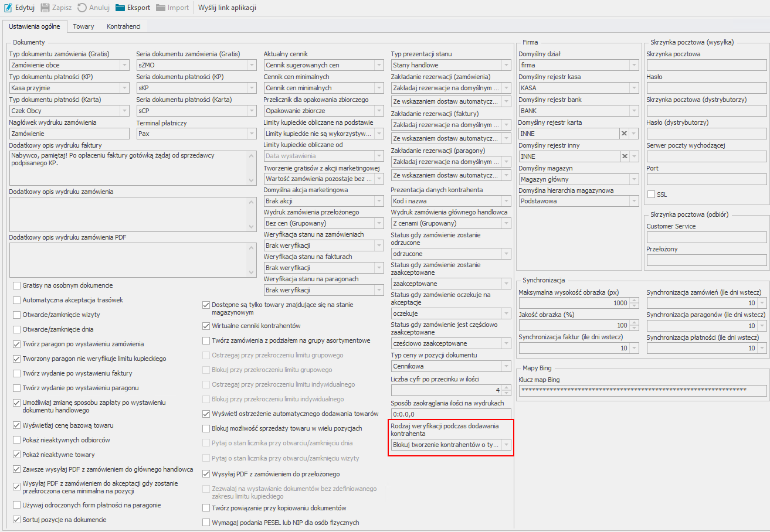Open the Kontrahenci tab

click(x=123, y=26)
